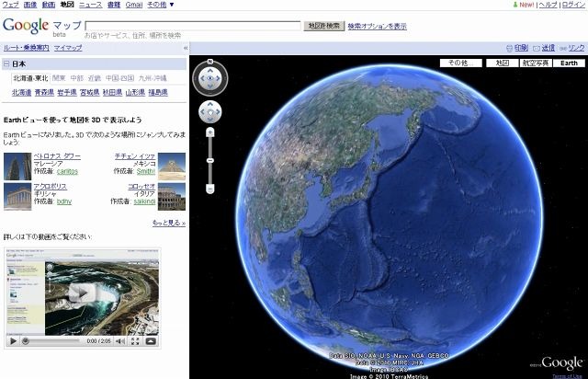Pan globe right with move joystick arrow
Image resolution: width=588 pixels, height=379 pixels.
[x=218, y=111]
